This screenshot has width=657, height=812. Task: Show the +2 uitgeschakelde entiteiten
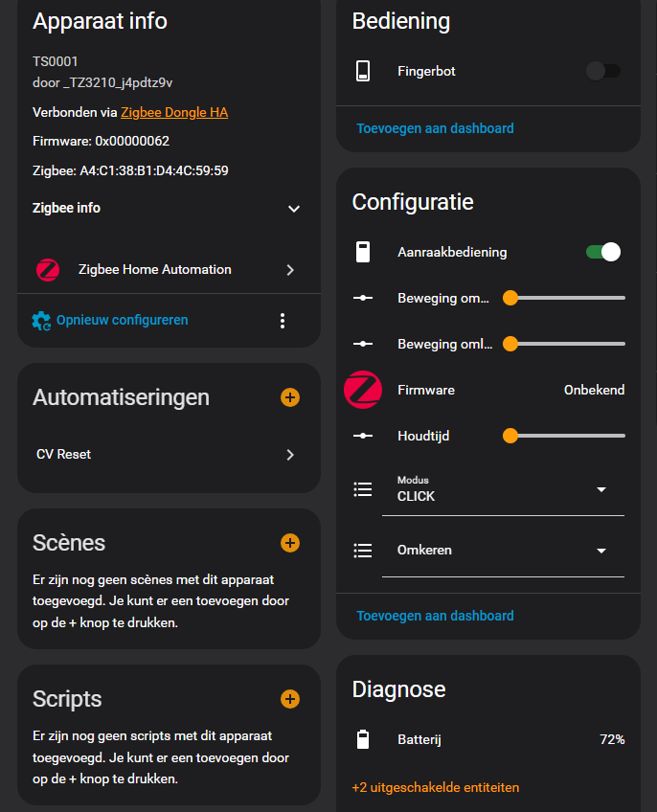[436, 787]
